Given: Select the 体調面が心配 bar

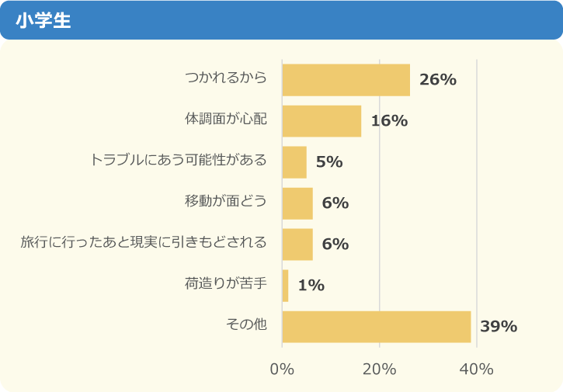Looking at the screenshot, I should coord(321,121).
